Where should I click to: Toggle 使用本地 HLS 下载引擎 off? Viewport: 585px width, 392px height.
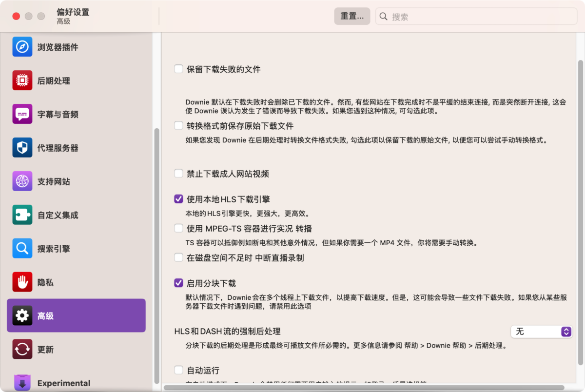(x=178, y=198)
